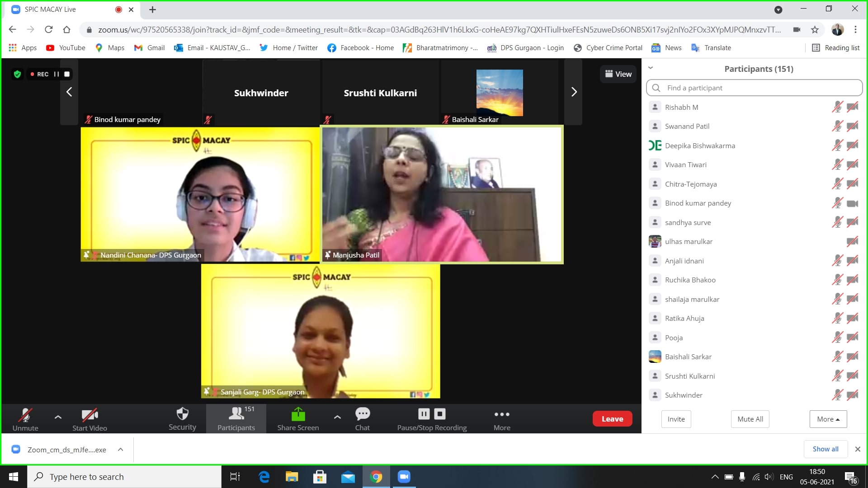
Task: Select Vivaan Tiwari in participants list
Action: point(754,165)
